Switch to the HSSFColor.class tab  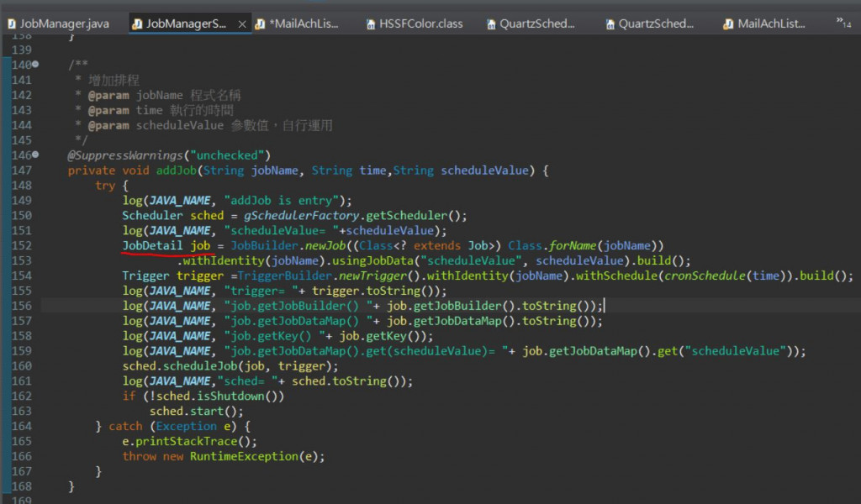[415, 24]
